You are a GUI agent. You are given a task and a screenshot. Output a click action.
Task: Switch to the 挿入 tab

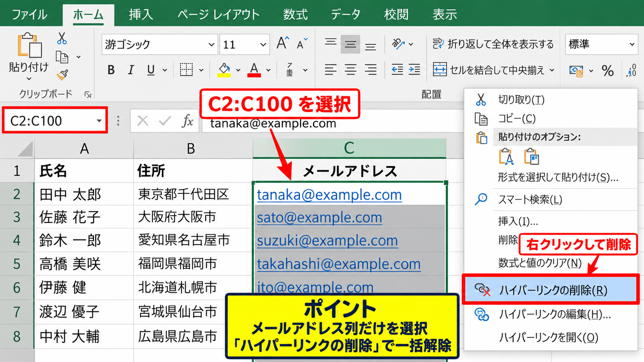tap(141, 15)
